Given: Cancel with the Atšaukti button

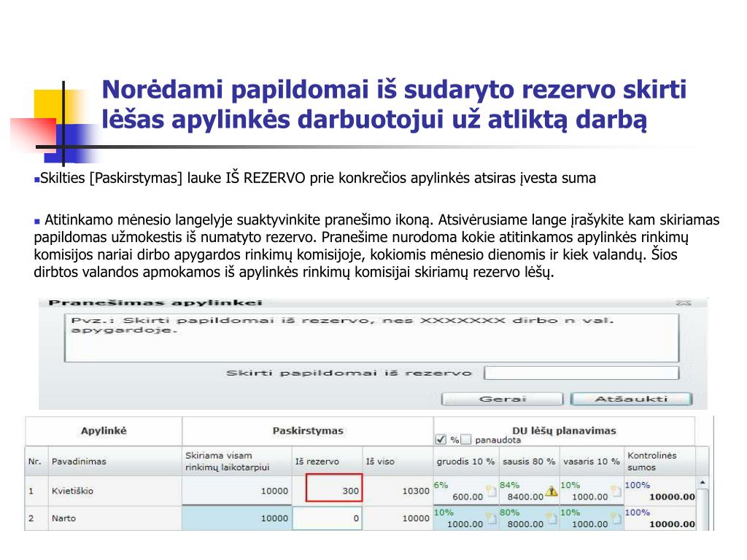Looking at the screenshot, I should (631, 399).
